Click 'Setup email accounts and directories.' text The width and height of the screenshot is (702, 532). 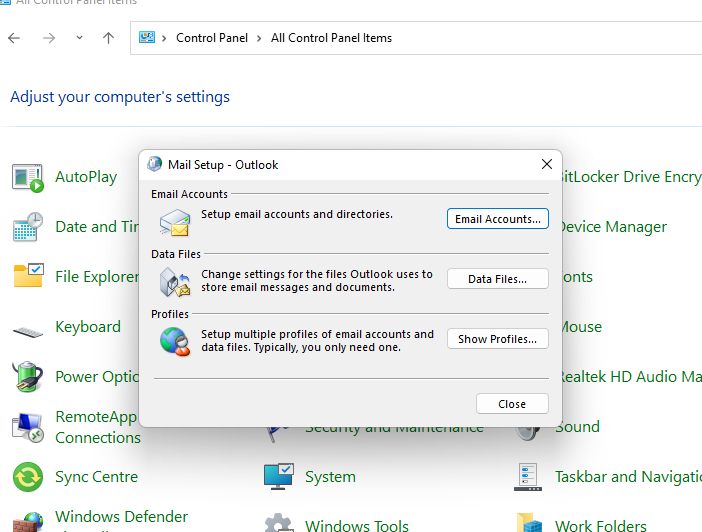pyautogui.click(x=297, y=214)
